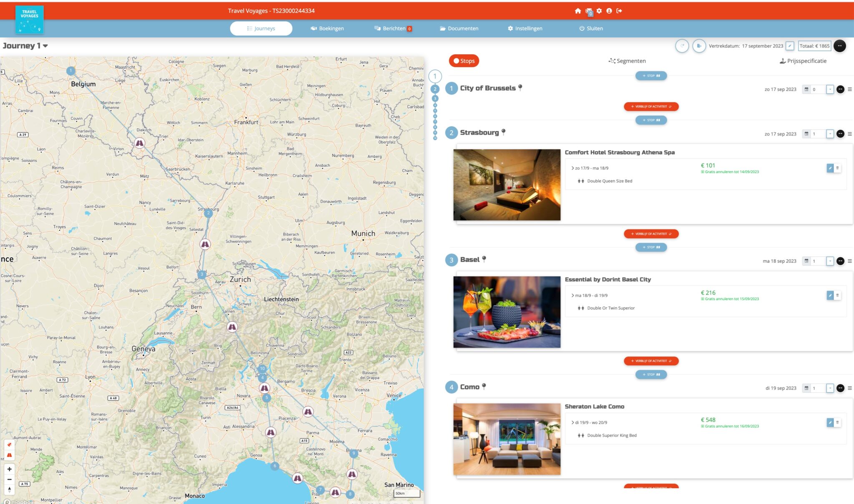Edit the Comfort Hotel Strasbourg booking
The width and height of the screenshot is (854, 504).
(x=830, y=168)
